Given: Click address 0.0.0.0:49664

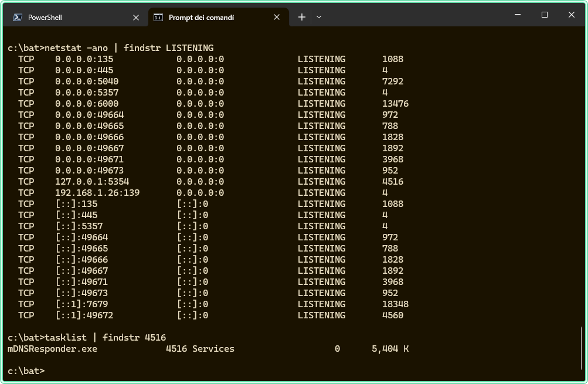Looking at the screenshot, I should tap(89, 115).
